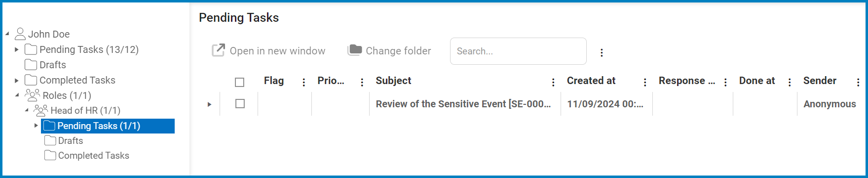This screenshot has width=868, height=178.
Task: Click the Change folder icon
Action: pyautogui.click(x=355, y=50)
